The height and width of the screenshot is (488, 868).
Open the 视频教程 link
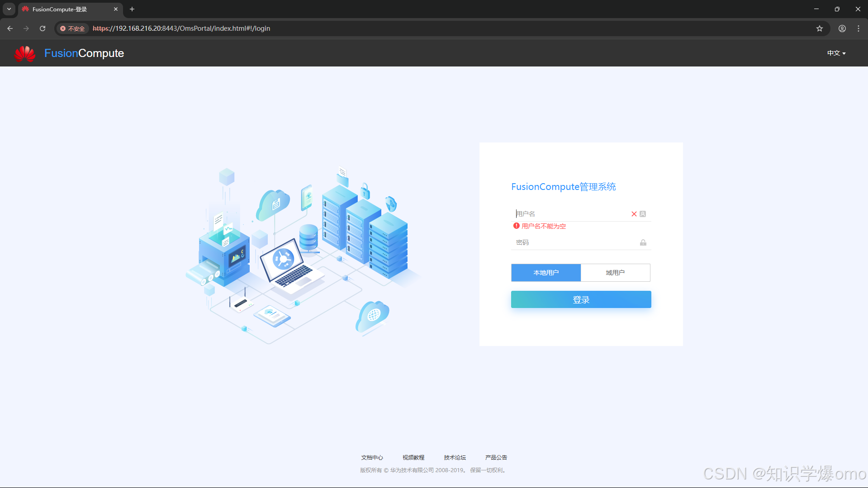[x=413, y=457]
